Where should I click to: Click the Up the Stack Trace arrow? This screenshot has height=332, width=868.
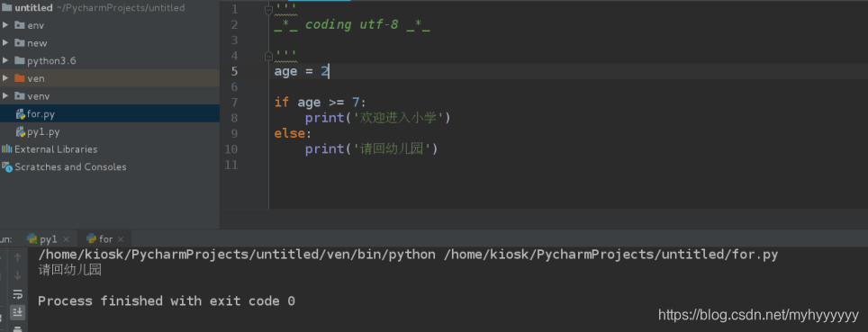coord(17,257)
